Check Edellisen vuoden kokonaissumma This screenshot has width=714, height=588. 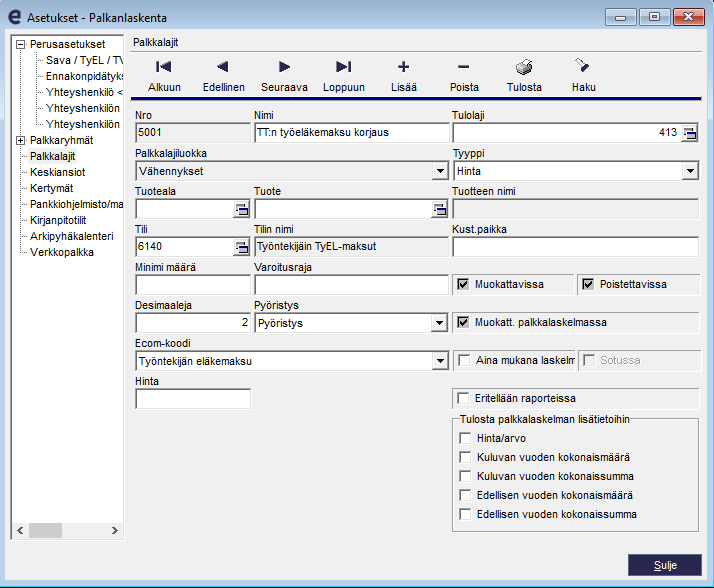coord(465,514)
